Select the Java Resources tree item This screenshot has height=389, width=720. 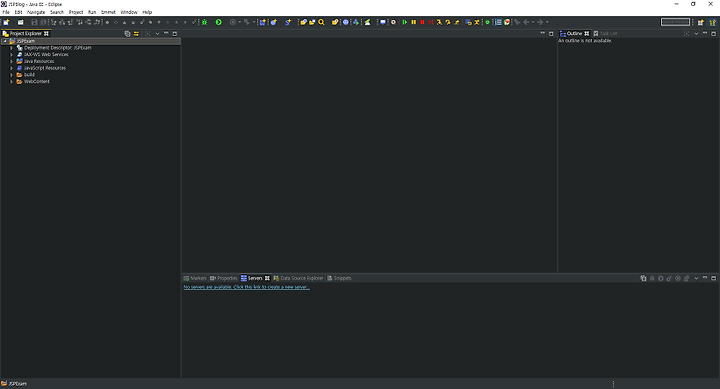39,61
